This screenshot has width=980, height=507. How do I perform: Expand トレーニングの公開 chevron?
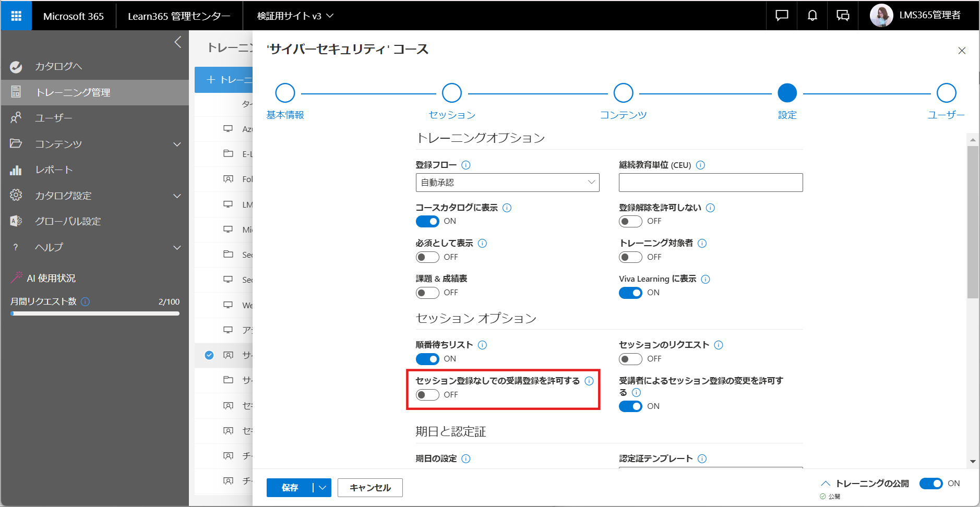(826, 484)
